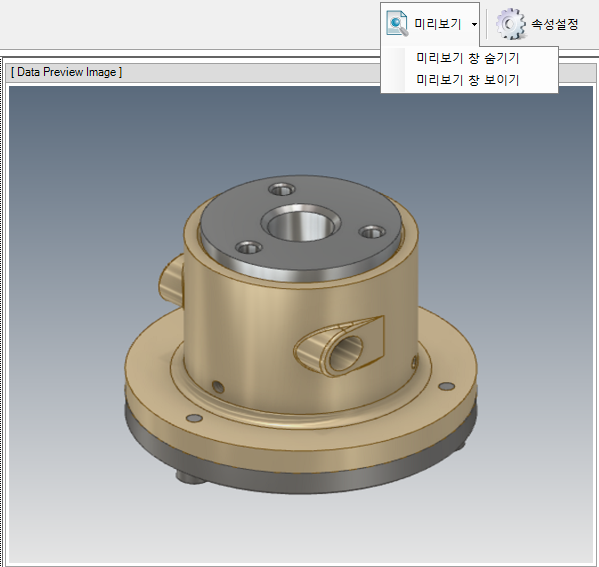This screenshot has width=599, height=567.
Task: Click the 속성설정 button label
Action: pyautogui.click(x=555, y=24)
